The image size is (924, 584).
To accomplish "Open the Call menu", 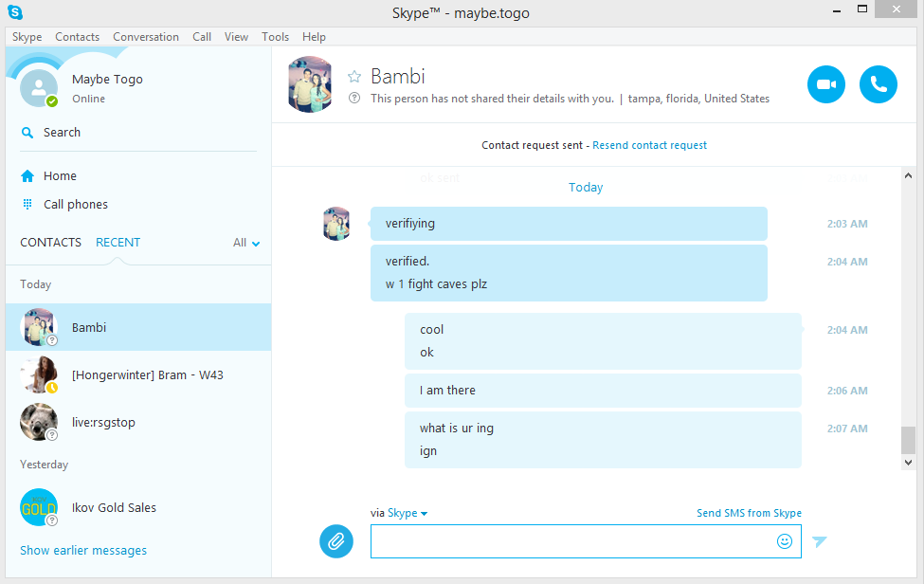I will click(202, 37).
